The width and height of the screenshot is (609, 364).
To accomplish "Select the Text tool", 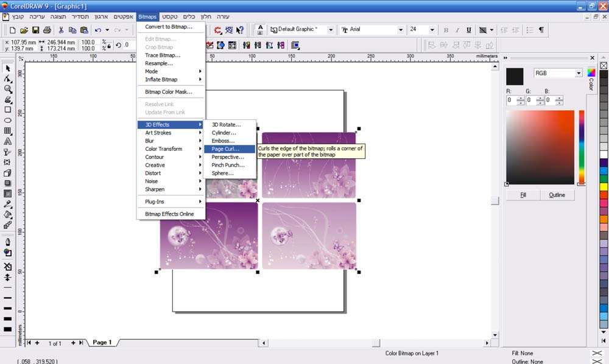I will [x=7, y=142].
